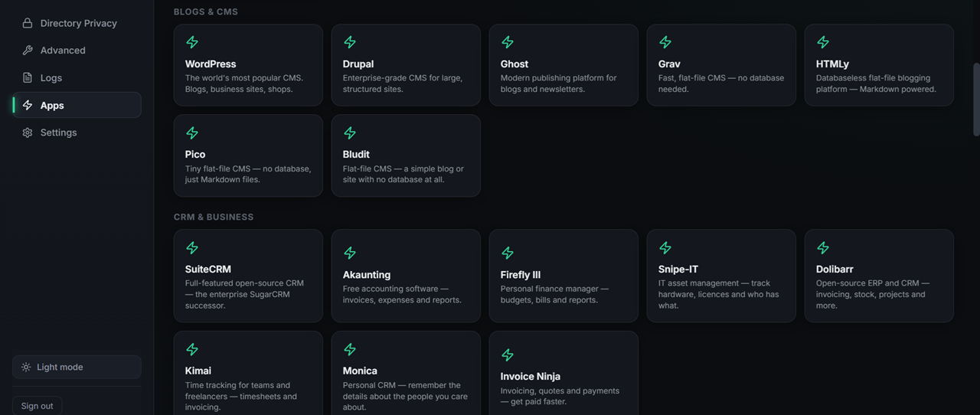980x415 pixels.
Task: Select the Akaunting app title
Action: tap(367, 275)
